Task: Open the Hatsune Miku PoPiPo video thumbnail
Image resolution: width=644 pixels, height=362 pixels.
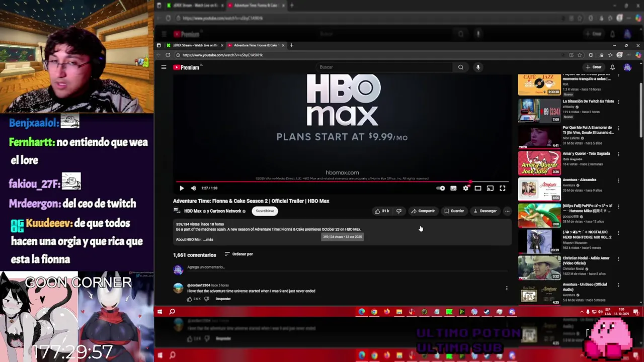Action: (539, 215)
